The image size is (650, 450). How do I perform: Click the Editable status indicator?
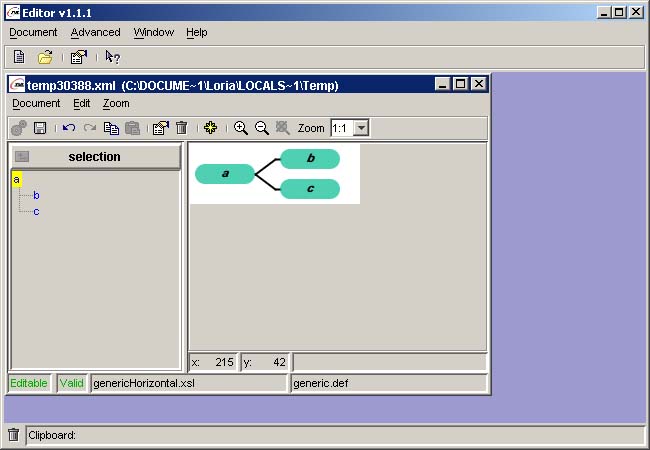(x=29, y=383)
